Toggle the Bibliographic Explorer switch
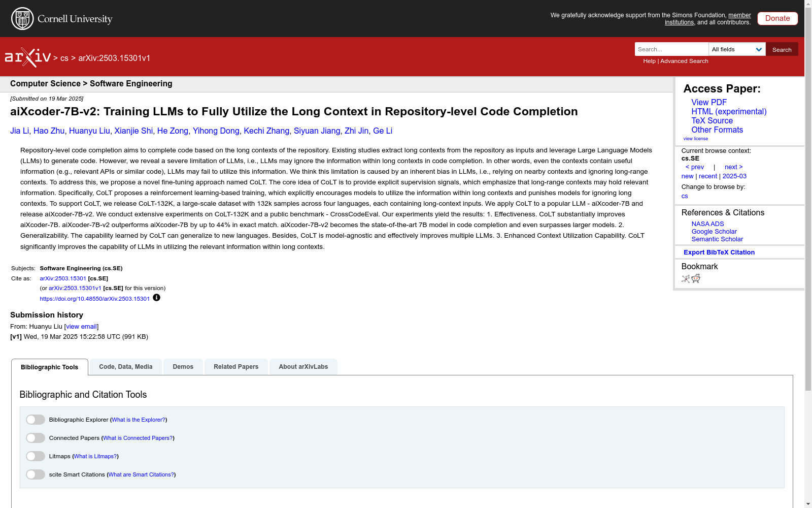 pyautogui.click(x=36, y=420)
